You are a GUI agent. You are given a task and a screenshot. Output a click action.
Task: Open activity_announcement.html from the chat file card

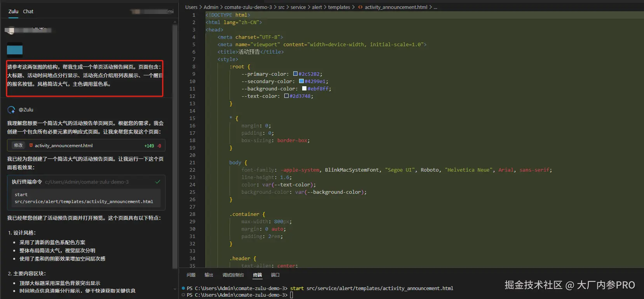pyautogui.click(x=64, y=146)
